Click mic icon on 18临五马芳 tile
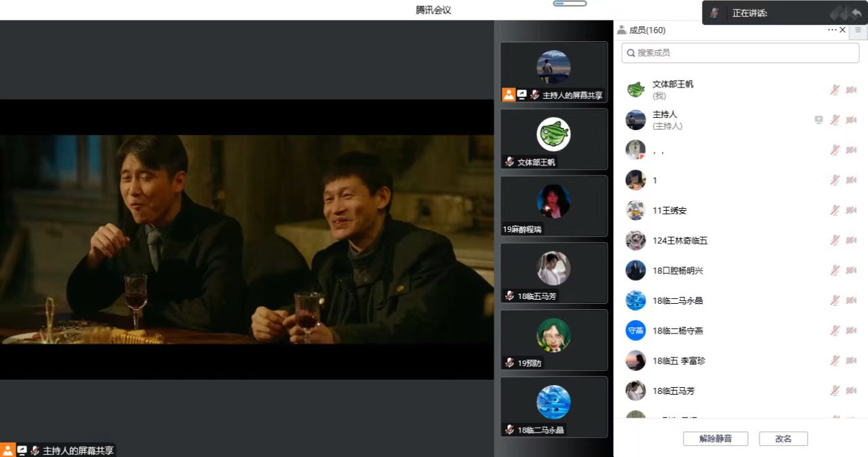The height and width of the screenshot is (457, 868). tap(509, 296)
